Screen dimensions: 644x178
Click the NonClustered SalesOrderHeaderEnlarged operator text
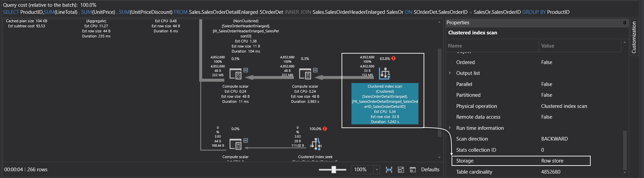(246, 36)
